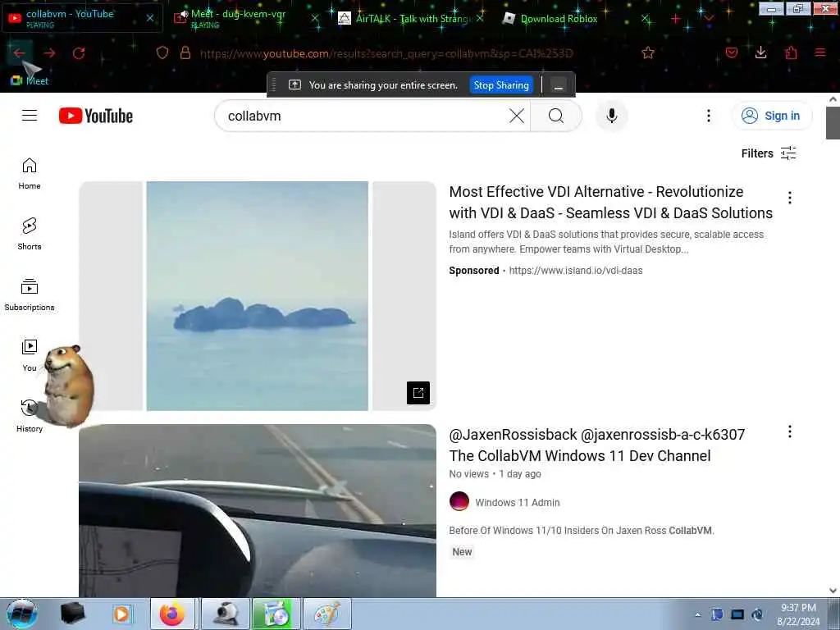Click the scrollbar up arrow

point(833,99)
